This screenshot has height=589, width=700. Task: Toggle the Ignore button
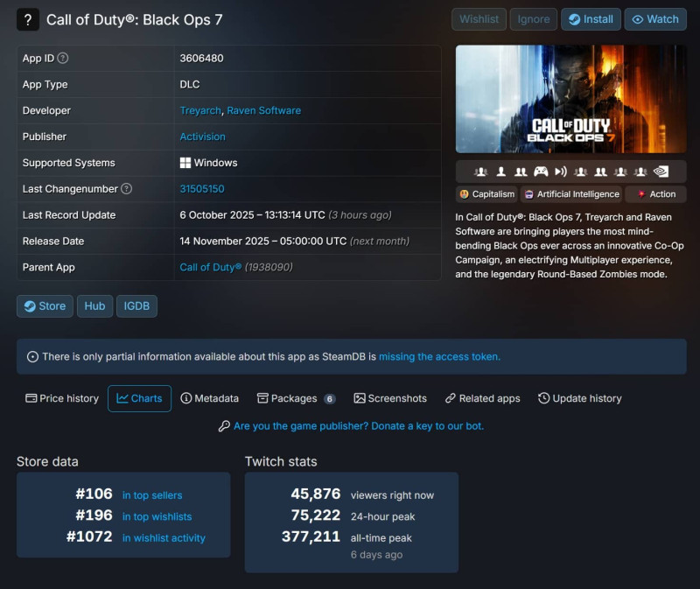click(x=534, y=19)
